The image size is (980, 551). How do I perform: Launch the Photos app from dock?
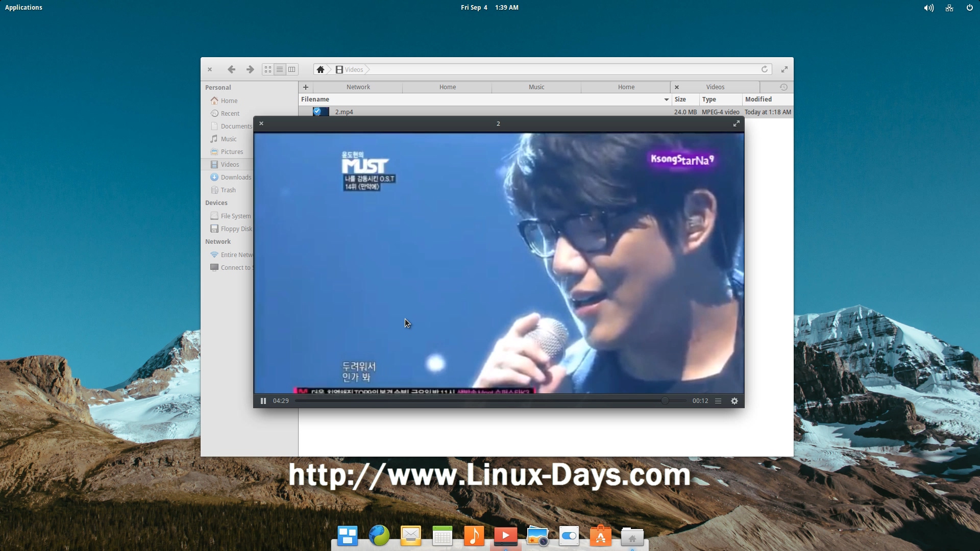(537, 536)
